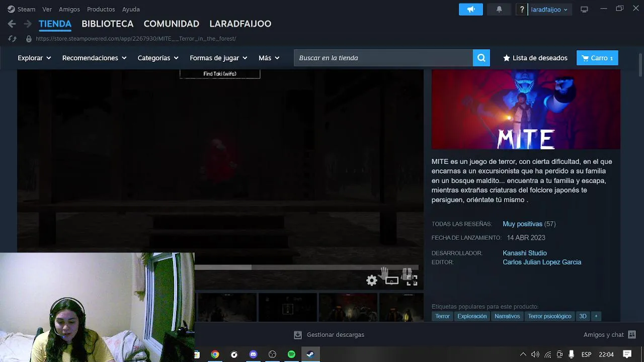Click the Gestionar descargas download icon
Screen dimensions: 644x362
pyautogui.click(x=298, y=335)
